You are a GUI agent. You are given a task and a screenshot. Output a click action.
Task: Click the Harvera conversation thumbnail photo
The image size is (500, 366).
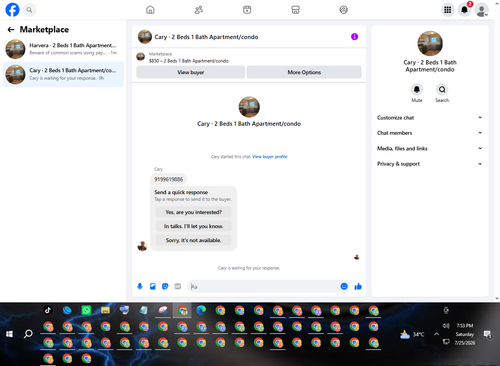15,49
